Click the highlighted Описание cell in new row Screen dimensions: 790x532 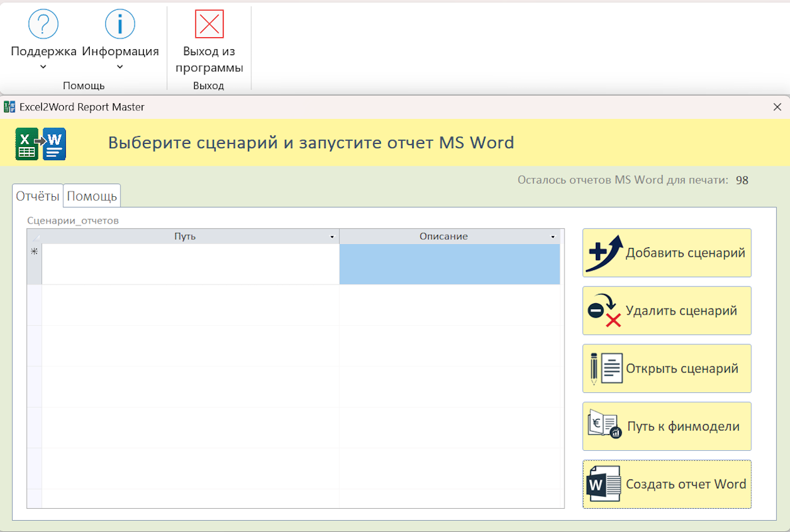click(x=450, y=265)
